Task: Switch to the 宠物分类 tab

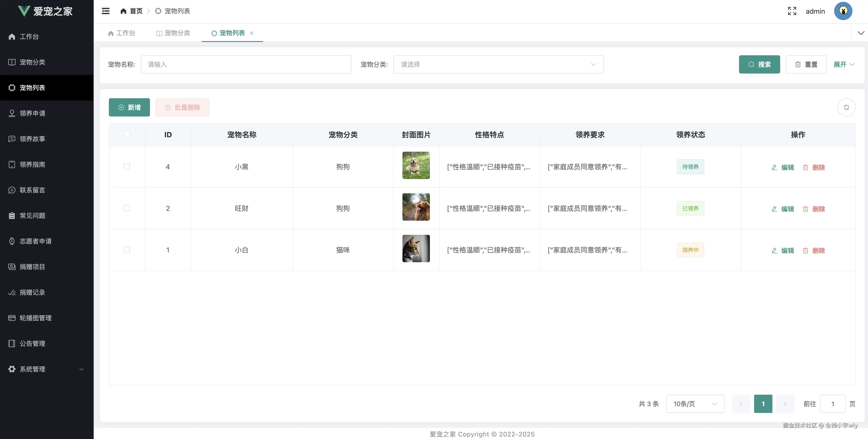Action: (173, 33)
